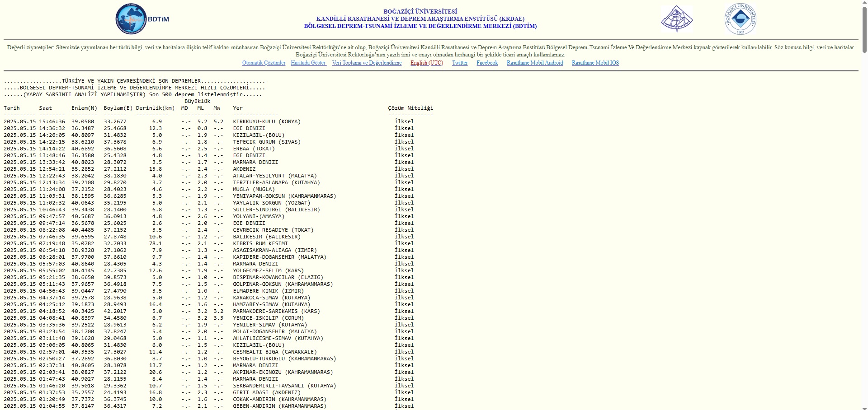
Task: Open the Otomatik Çözümler link
Action: coord(264,63)
